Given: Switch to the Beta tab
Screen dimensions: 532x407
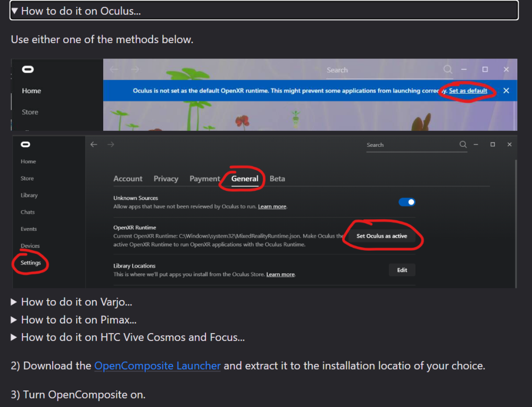Looking at the screenshot, I should pos(277,179).
